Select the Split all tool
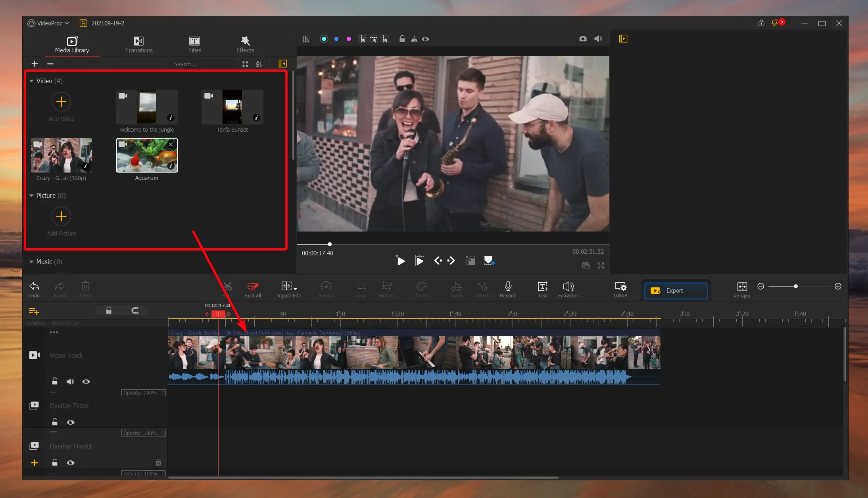The height and width of the screenshot is (498, 868). coord(252,289)
